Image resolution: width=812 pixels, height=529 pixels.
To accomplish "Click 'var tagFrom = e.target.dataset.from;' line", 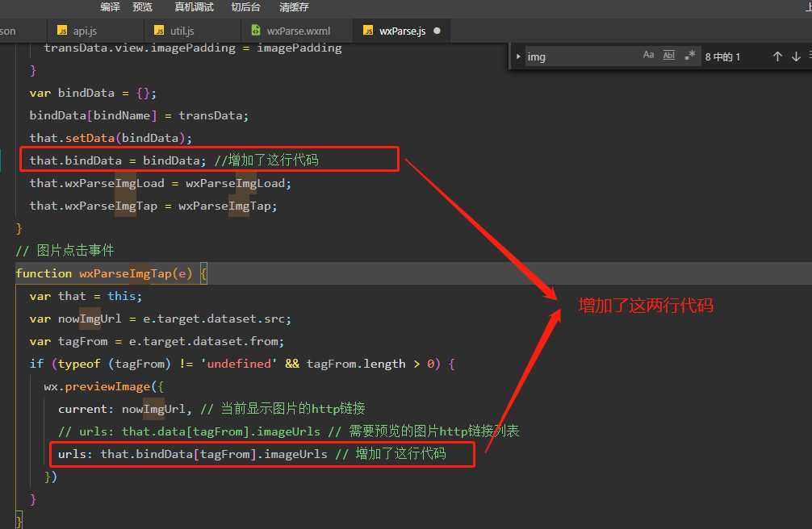I will [x=157, y=342].
